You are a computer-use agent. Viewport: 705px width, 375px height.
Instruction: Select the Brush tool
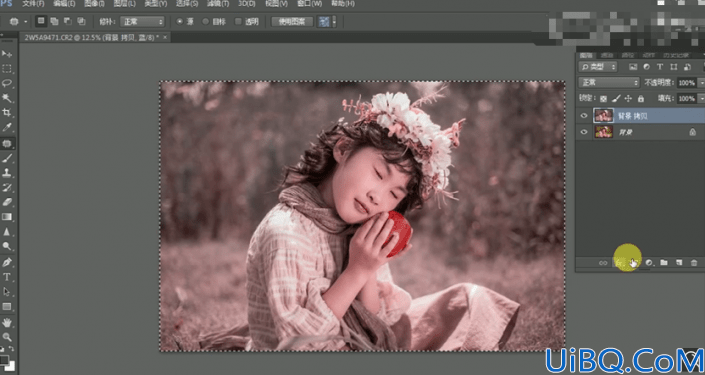coord(7,158)
